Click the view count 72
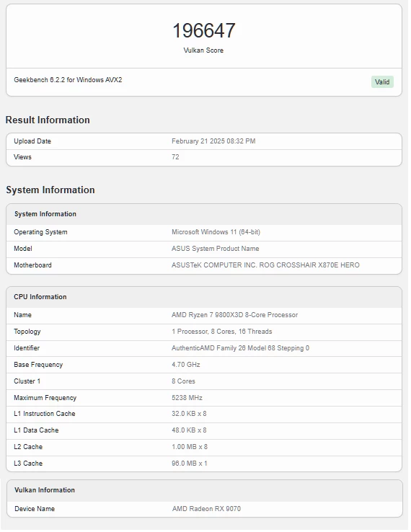This screenshot has width=411, height=532. pos(175,157)
